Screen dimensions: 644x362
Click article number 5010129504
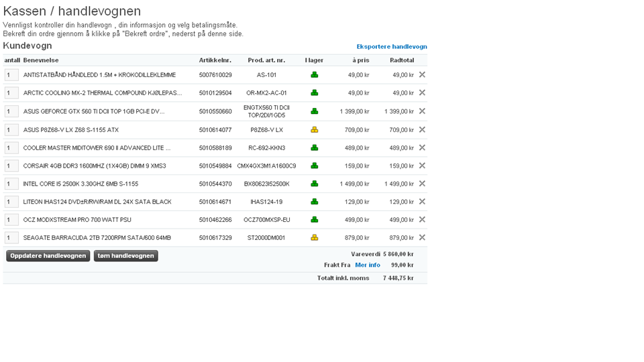click(x=215, y=93)
